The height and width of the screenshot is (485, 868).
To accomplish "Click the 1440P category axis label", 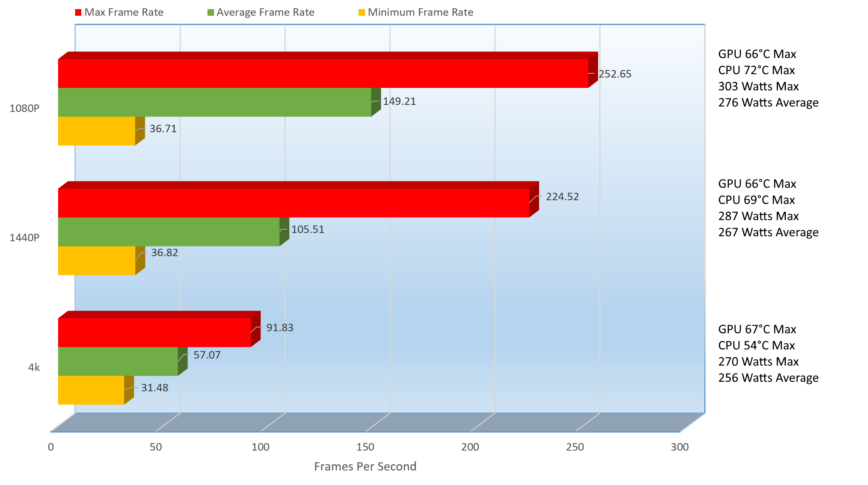I will click(x=24, y=238).
